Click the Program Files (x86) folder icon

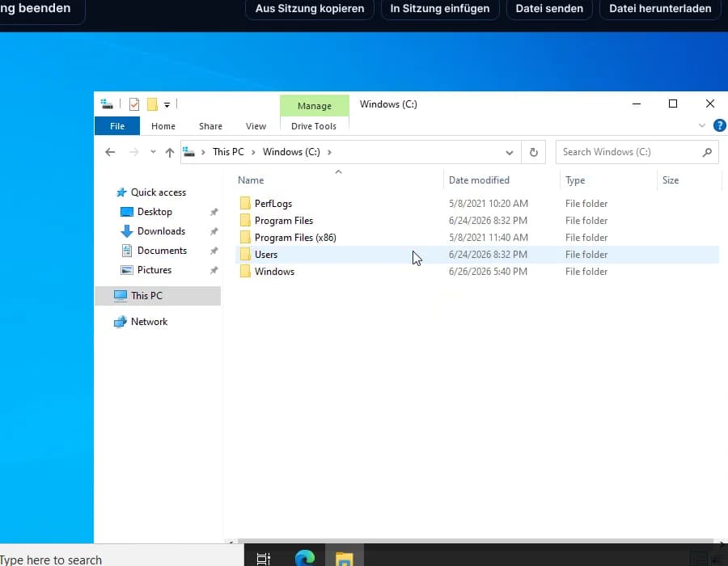245,238
